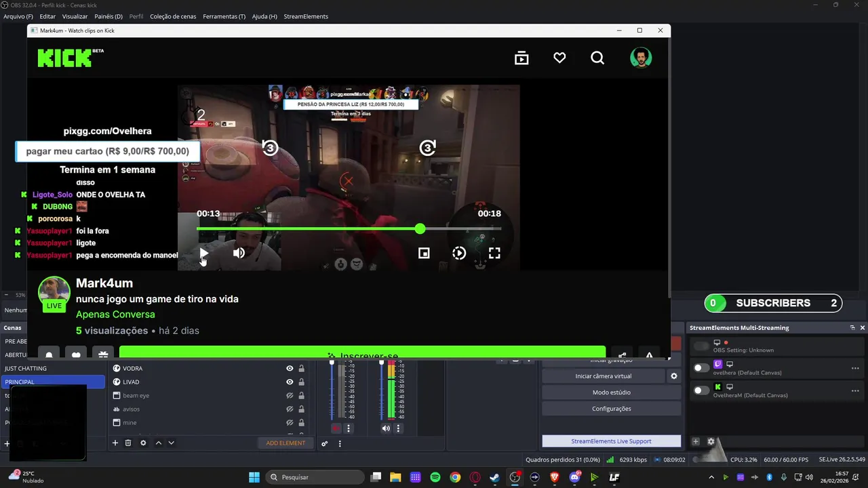The width and height of the screenshot is (868, 488).
Task: Open audio mixer panel menu dots
Action: (x=340, y=443)
